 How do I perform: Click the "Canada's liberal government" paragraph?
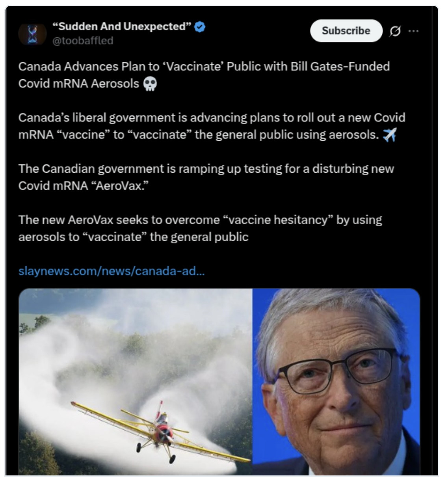point(212,126)
